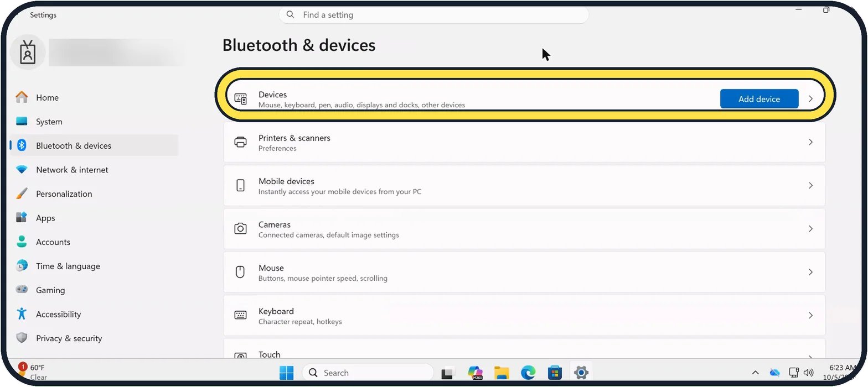Image resolution: width=868 pixels, height=387 pixels.
Task: Click "Character repeat, hotkeys" text
Action: [300, 321]
